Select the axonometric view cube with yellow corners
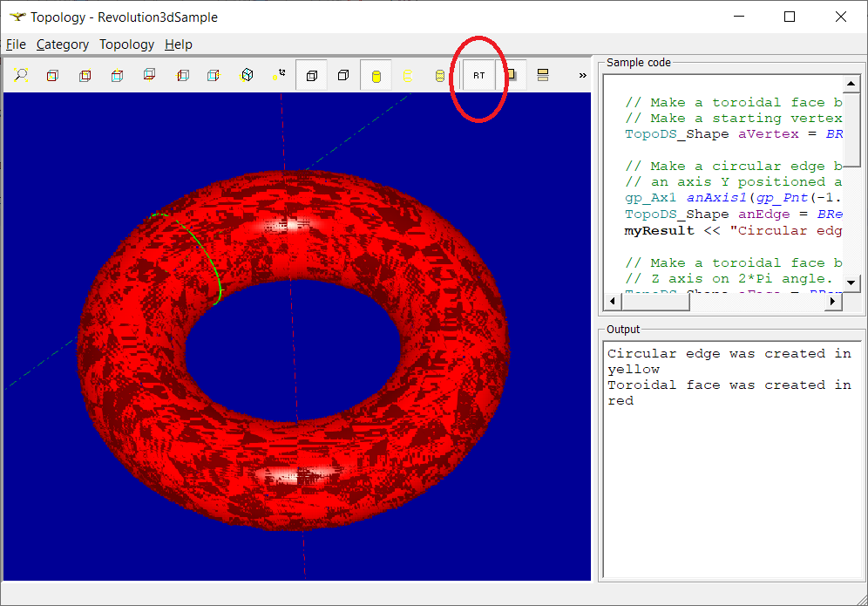This screenshot has width=868, height=606. pos(248,76)
